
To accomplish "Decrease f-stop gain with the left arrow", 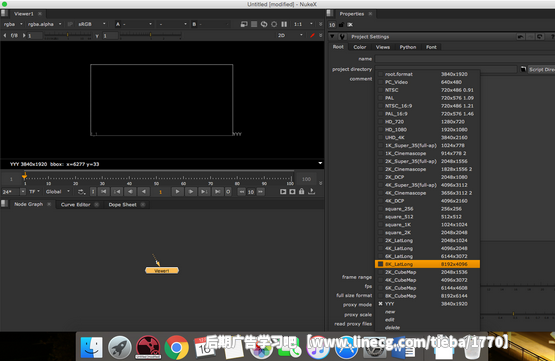I will point(5,35).
